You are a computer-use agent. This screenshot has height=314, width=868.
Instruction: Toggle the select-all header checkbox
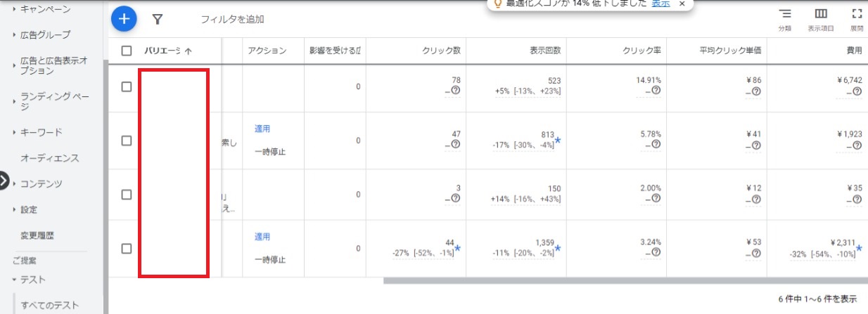click(127, 51)
